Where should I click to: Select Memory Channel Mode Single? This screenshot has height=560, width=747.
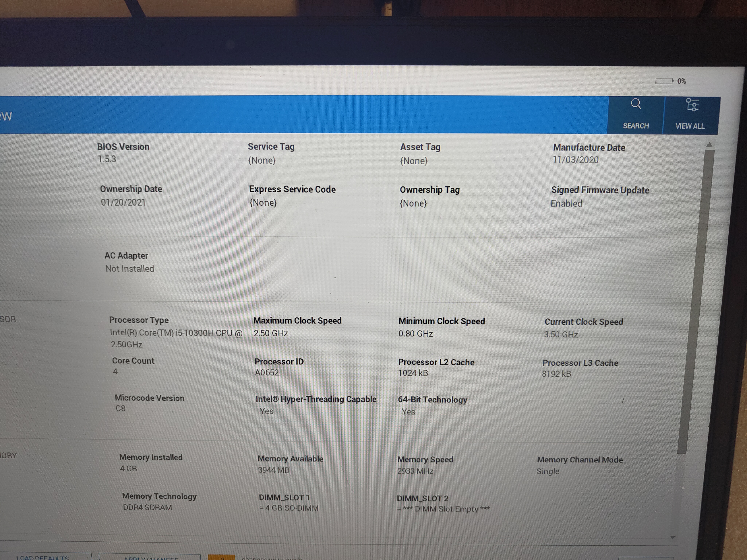[x=548, y=471]
